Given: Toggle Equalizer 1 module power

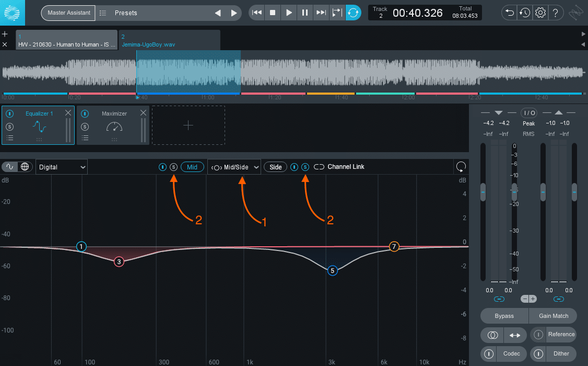Looking at the screenshot, I should pyautogui.click(x=10, y=113).
